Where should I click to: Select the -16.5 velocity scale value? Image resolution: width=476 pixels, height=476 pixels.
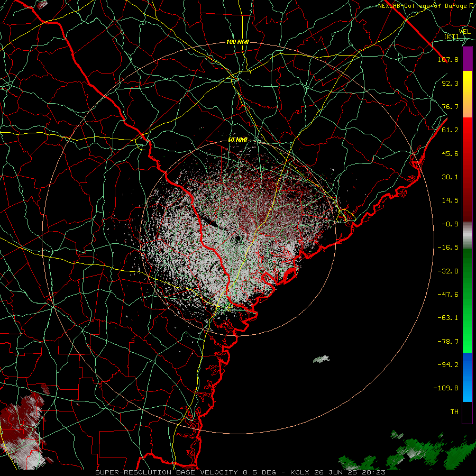pyautogui.click(x=448, y=248)
